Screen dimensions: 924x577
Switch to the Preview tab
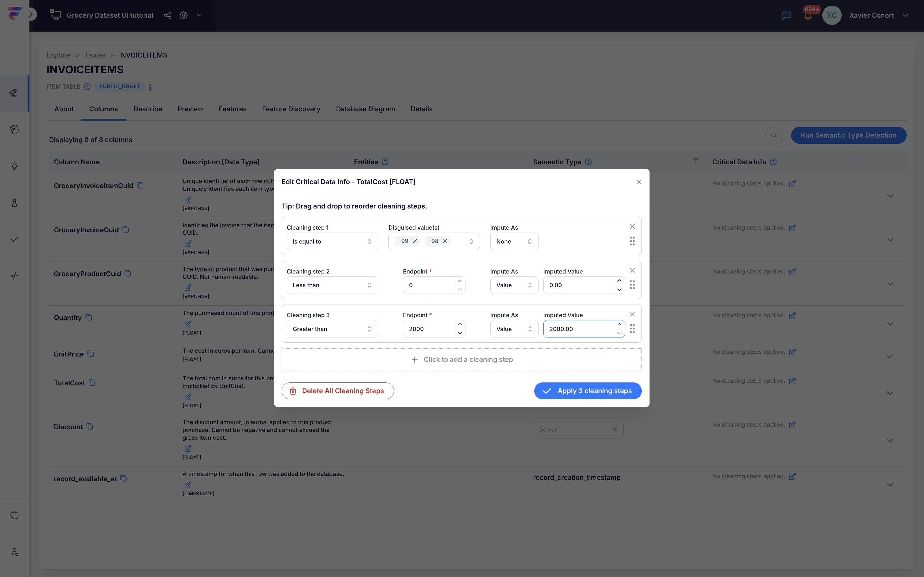click(190, 109)
